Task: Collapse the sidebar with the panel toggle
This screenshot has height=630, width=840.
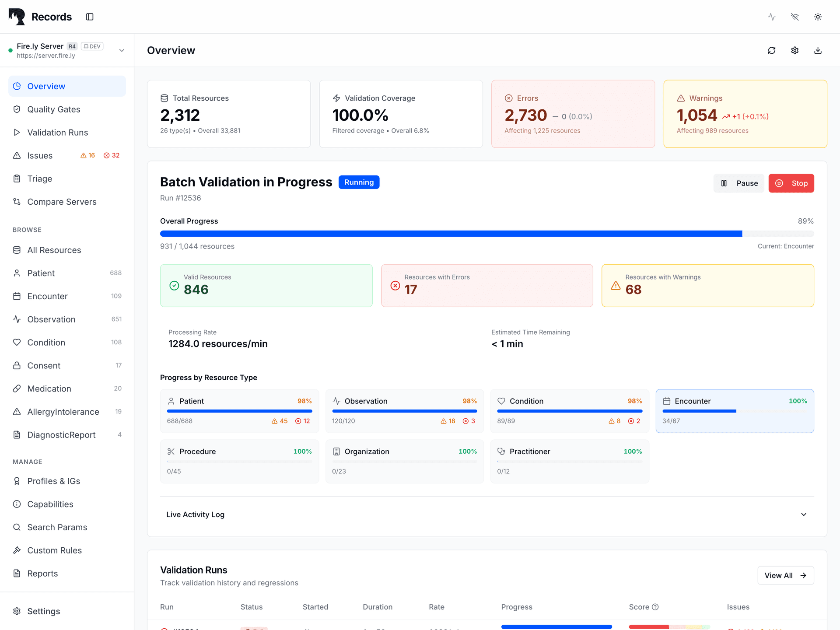Action: point(90,17)
